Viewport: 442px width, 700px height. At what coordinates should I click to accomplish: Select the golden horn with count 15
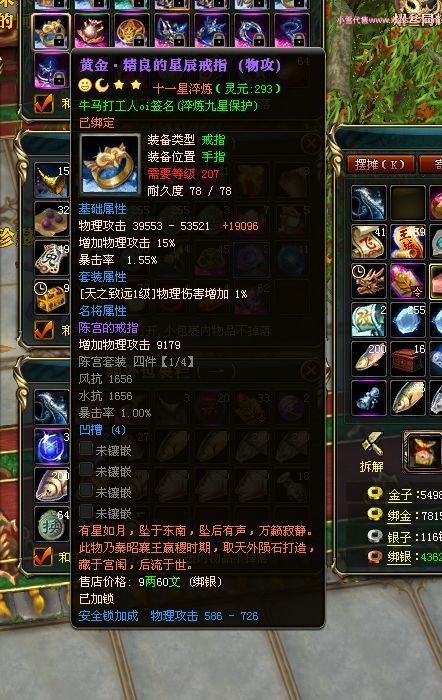(52, 180)
